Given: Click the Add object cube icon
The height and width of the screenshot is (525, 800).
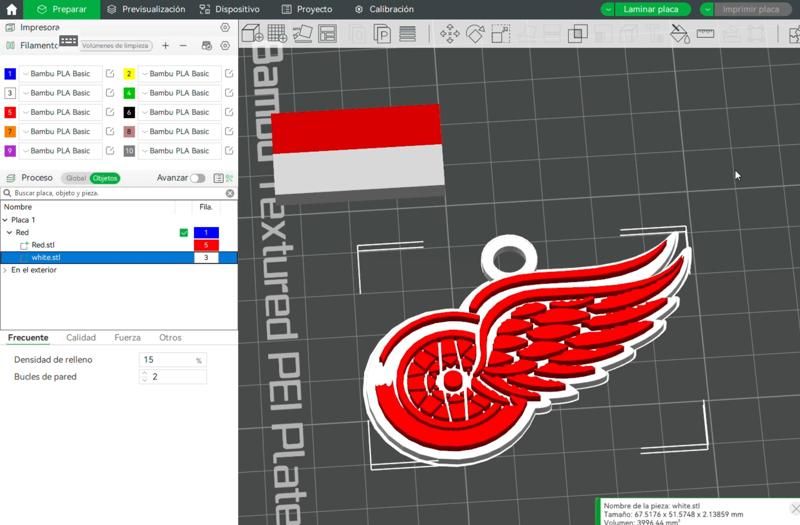Looking at the screenshot, I should [252, 34].
